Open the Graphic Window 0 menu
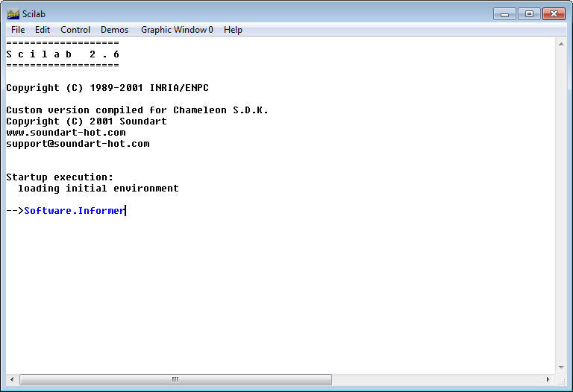Image resolution: width=573 pixels, height=392 pixels. pos(177,30)
